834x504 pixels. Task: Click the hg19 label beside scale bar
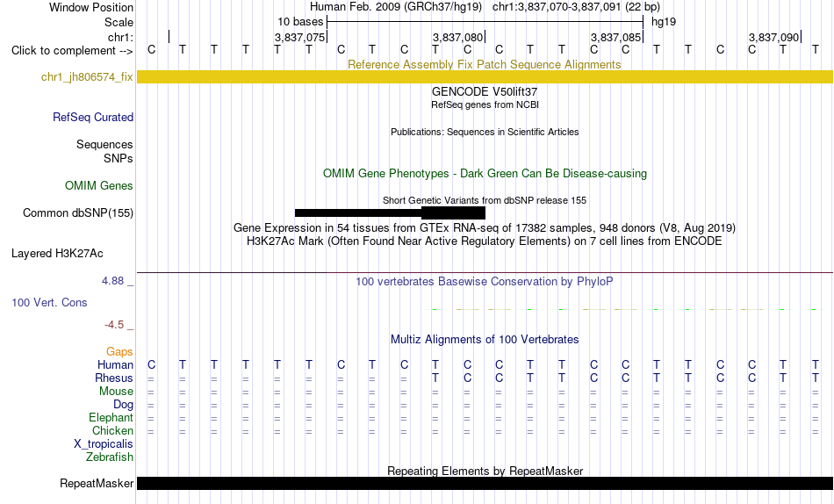coord(664,22)
